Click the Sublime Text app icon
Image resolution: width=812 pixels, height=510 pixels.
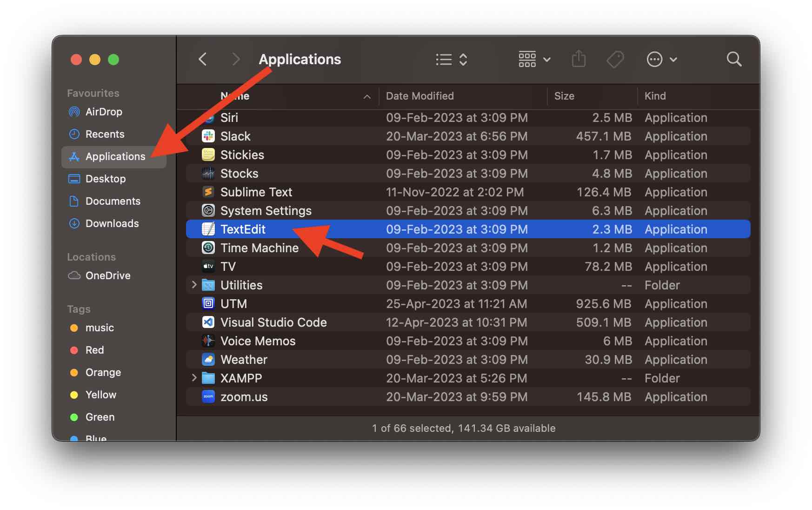click(x=208, y=192)
